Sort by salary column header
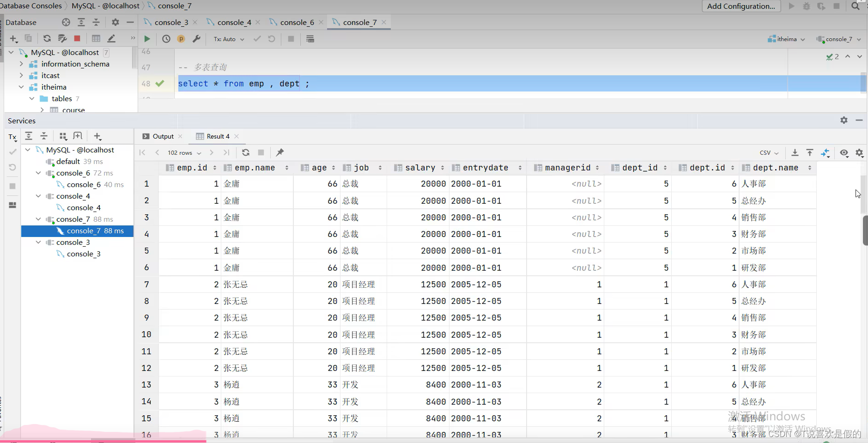Screen dimensions: 868x443 [x=419, y=168]
